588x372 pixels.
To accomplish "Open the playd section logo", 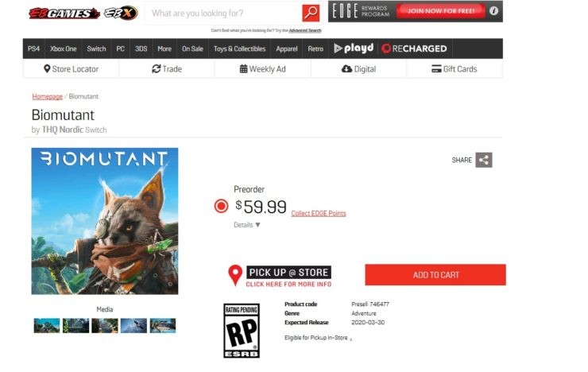I will [x=354, y=48].
